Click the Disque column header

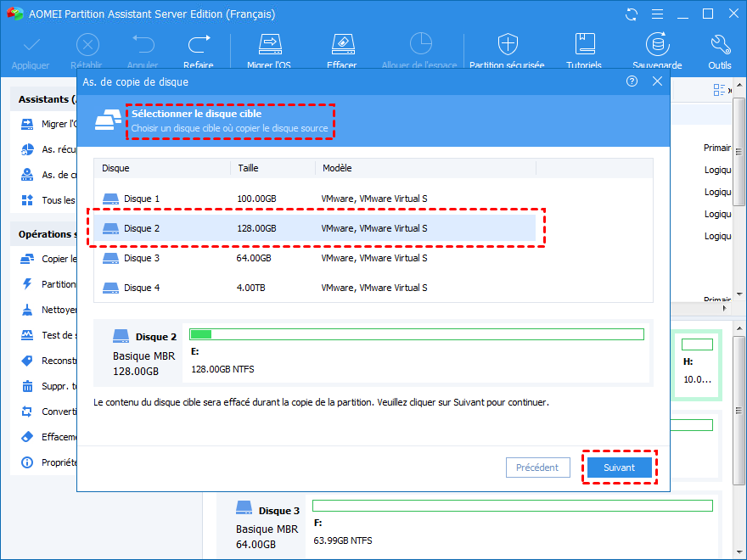[x=162, y=168]
